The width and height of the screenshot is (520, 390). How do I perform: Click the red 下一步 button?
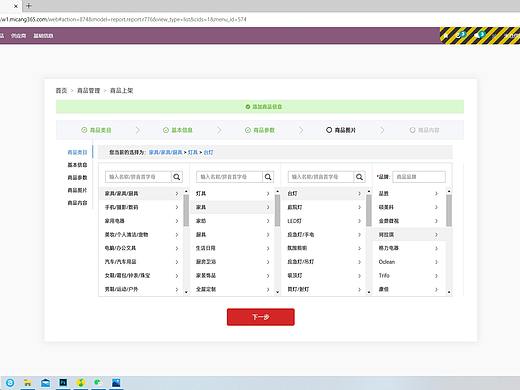(x=261, y=317)
